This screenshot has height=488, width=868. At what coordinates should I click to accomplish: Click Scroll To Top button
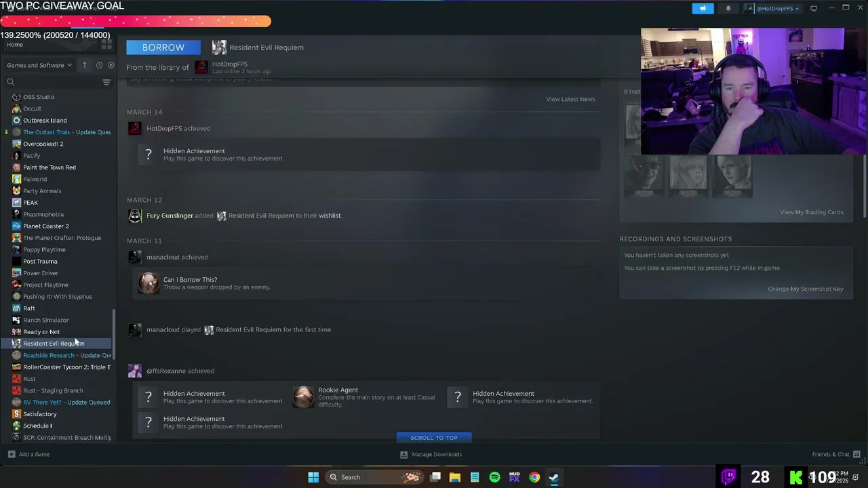click(x=434, y=437)
